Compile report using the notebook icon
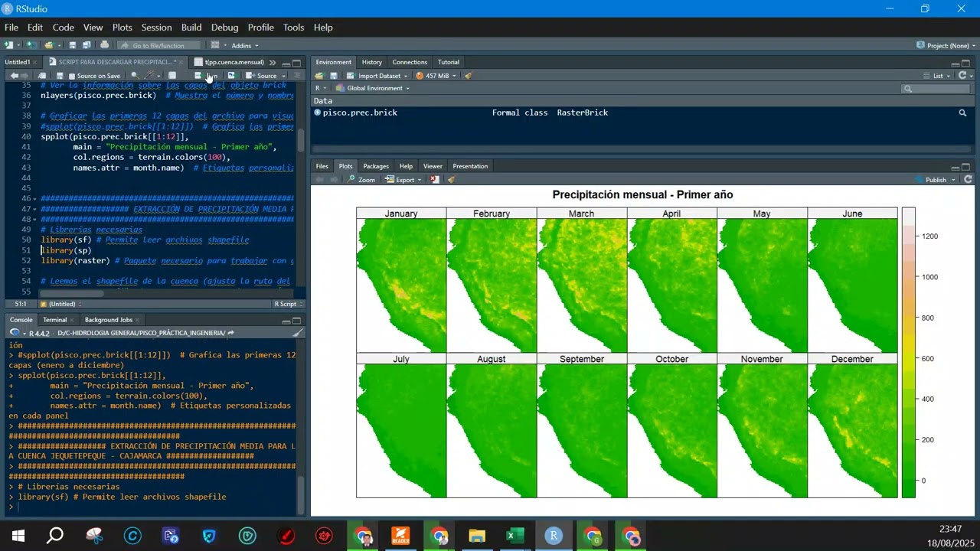 point(172,76)
